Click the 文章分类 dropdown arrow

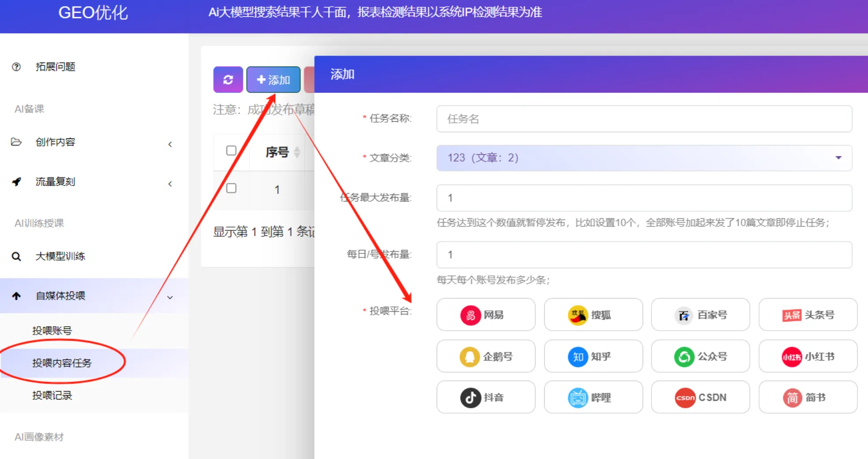[x=838, y=158]
